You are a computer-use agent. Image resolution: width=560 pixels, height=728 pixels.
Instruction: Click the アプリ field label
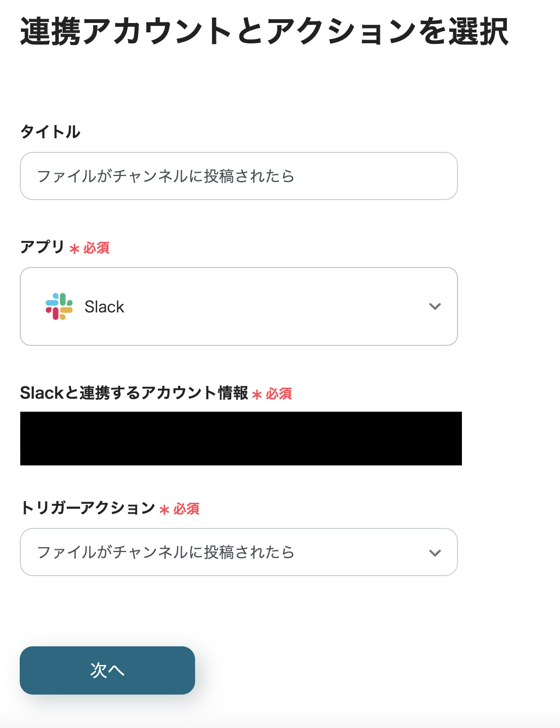pos(42,247)
